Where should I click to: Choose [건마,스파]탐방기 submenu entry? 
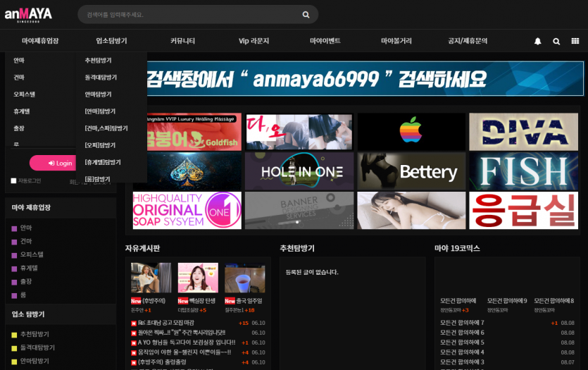[x=106, y=128]
